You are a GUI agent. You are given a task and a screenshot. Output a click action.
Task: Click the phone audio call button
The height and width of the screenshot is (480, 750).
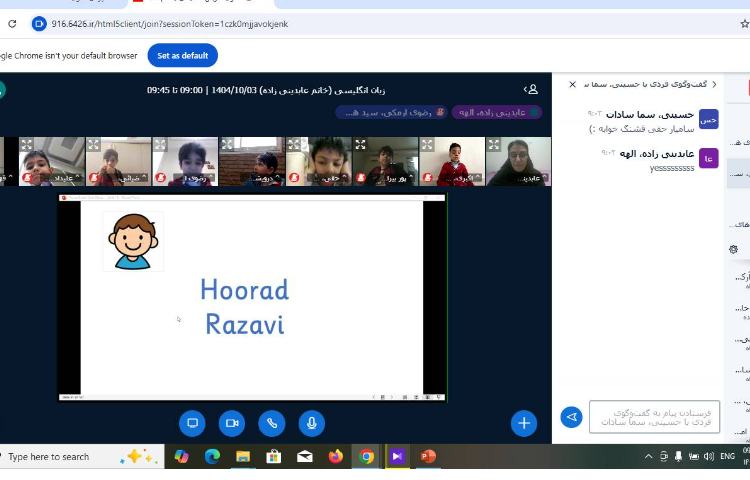(x=272, y=423)
